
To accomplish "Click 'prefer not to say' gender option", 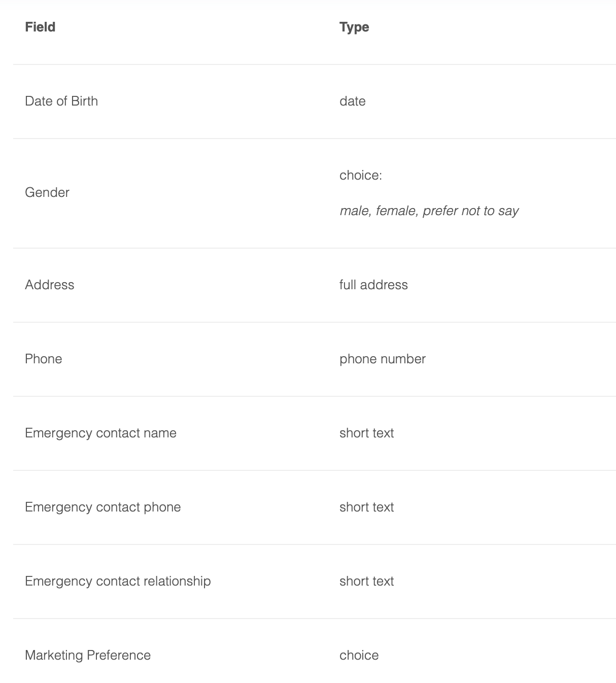I will point(470,211).
